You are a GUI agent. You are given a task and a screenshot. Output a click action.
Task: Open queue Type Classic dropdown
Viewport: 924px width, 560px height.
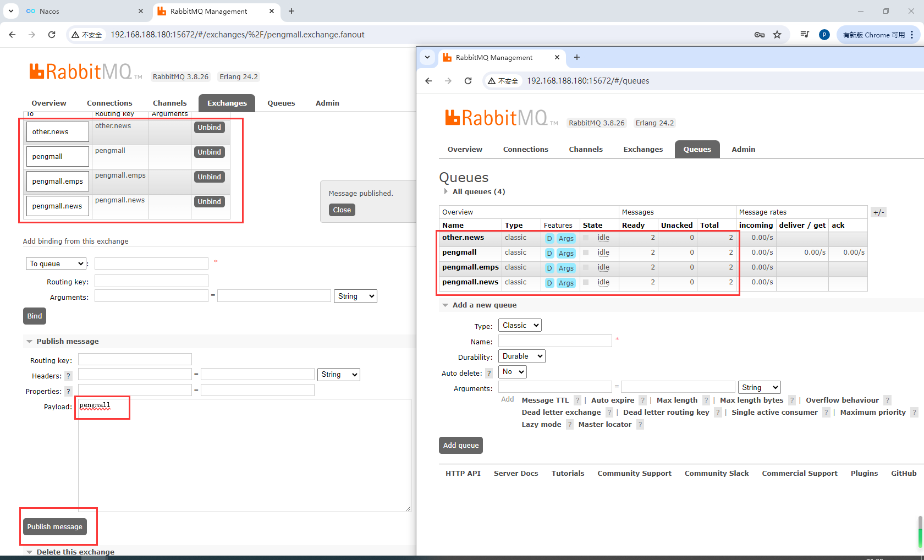click(520, 325)
